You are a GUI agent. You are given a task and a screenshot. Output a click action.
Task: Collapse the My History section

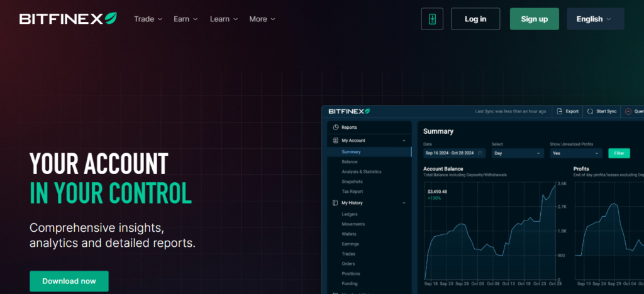tap(404, 203)
